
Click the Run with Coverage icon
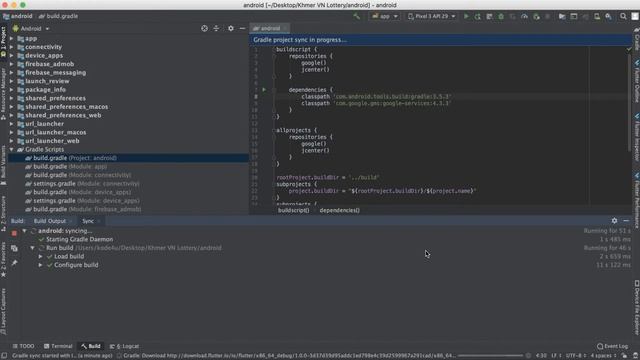[x=513, y=16]
